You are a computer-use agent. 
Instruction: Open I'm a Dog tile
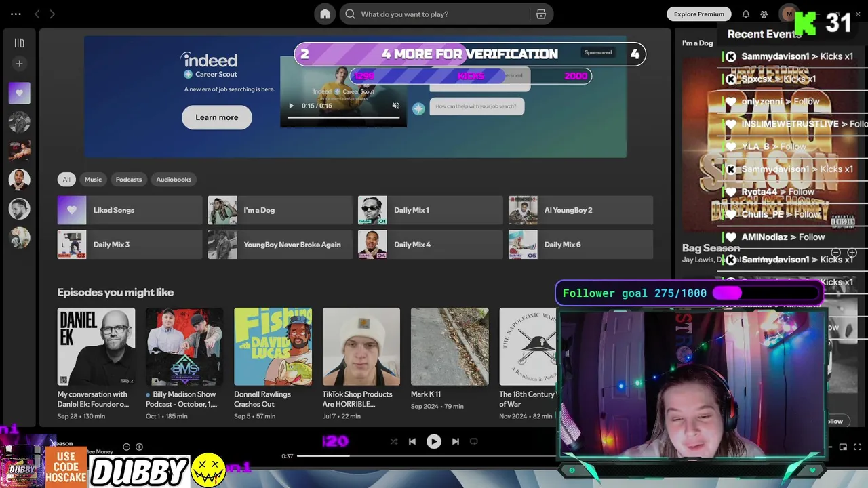[280, 210]
